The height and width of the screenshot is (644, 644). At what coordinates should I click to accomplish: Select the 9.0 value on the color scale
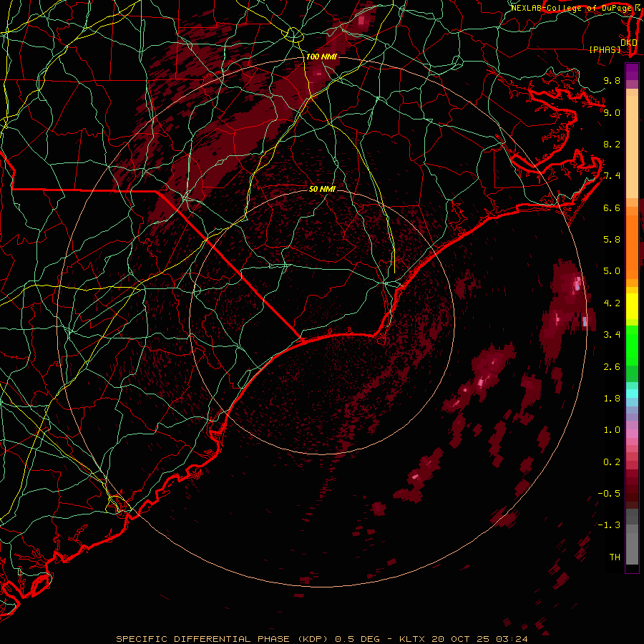(612, 112)
